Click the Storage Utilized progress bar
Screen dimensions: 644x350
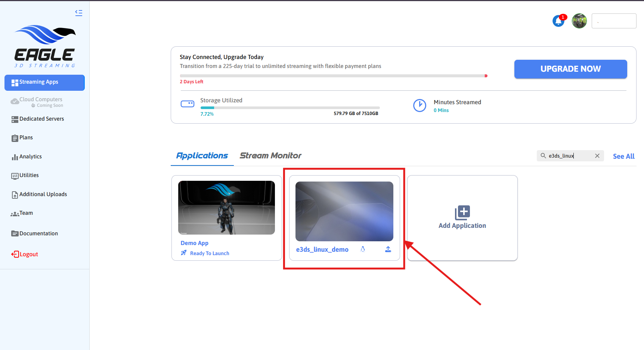(290, 108)
